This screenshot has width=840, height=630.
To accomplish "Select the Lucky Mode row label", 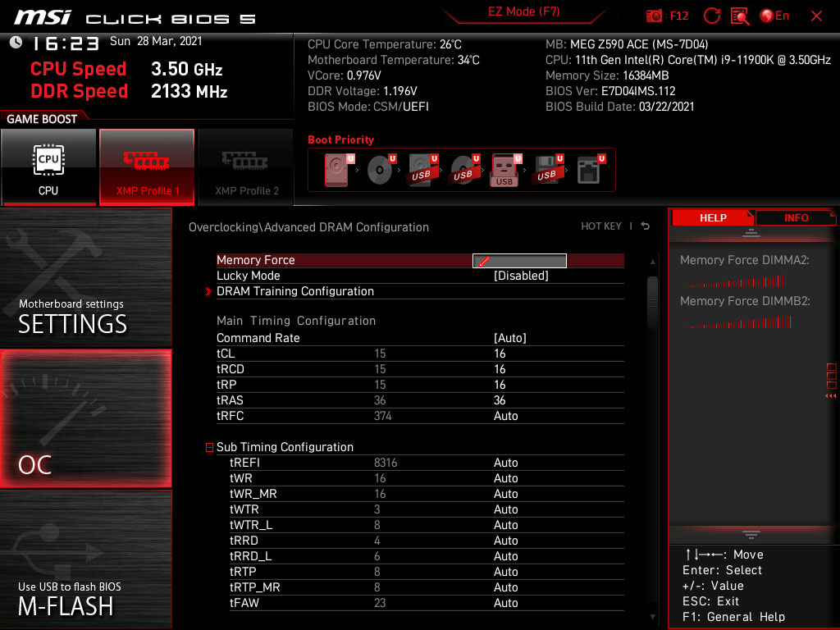I will tap(248, 276).
